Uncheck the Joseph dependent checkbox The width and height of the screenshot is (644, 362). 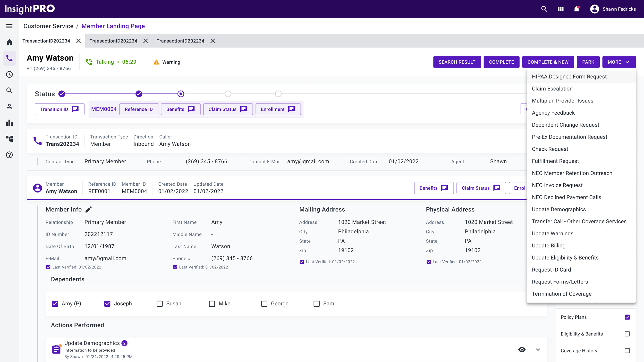(107, 304)
